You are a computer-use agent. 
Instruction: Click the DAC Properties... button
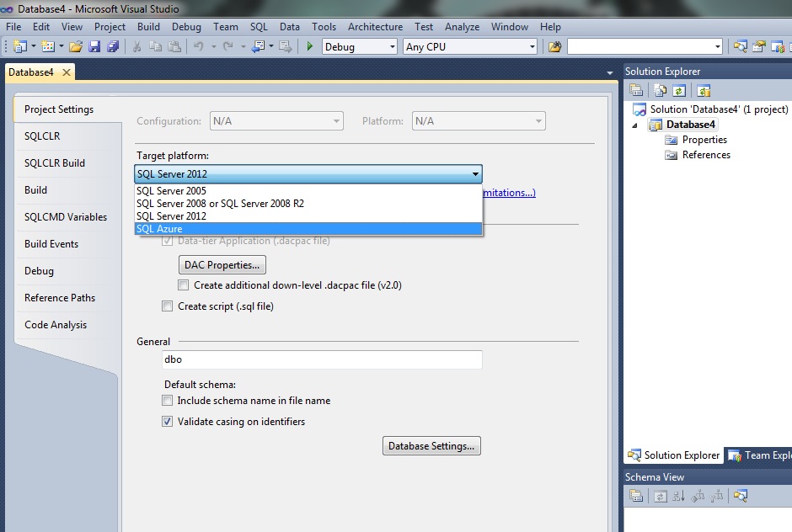click(x=222, y=265)
